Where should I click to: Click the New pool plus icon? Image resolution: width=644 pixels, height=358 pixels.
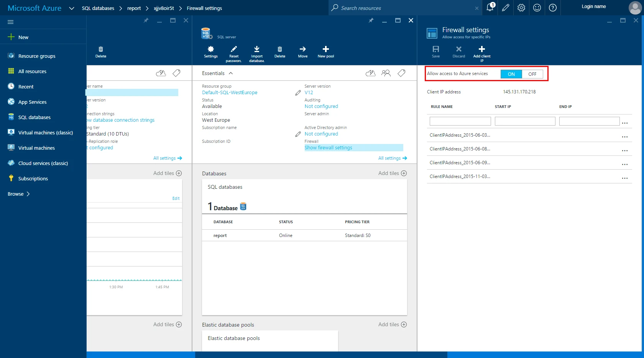click(x=325, y=49)
